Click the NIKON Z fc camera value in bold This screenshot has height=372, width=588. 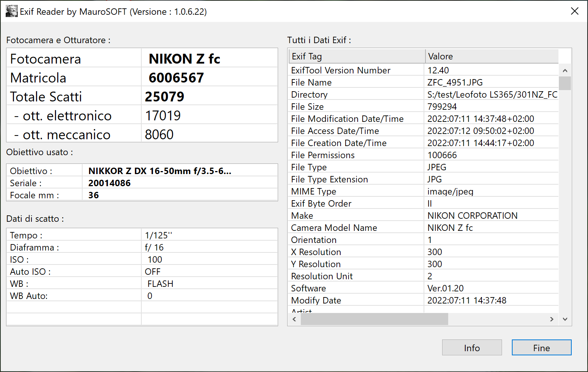pyautogui.click(x=184, y=59)
